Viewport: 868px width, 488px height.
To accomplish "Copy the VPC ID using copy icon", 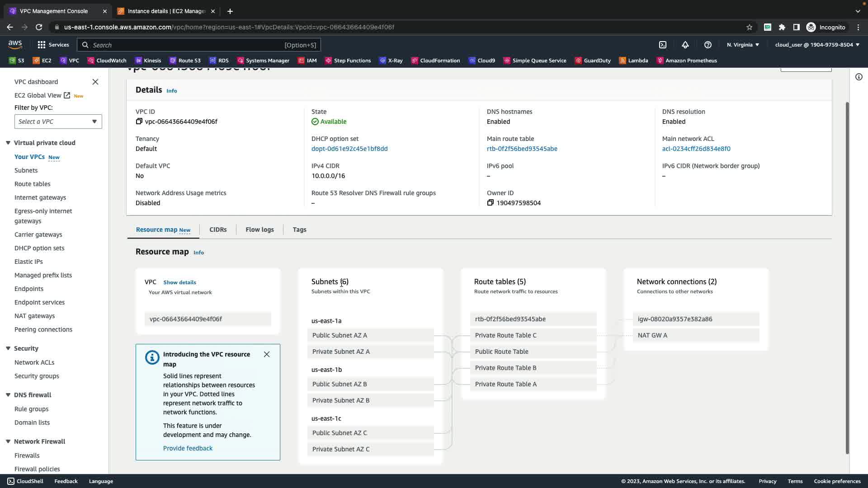I will pos(139,122).
